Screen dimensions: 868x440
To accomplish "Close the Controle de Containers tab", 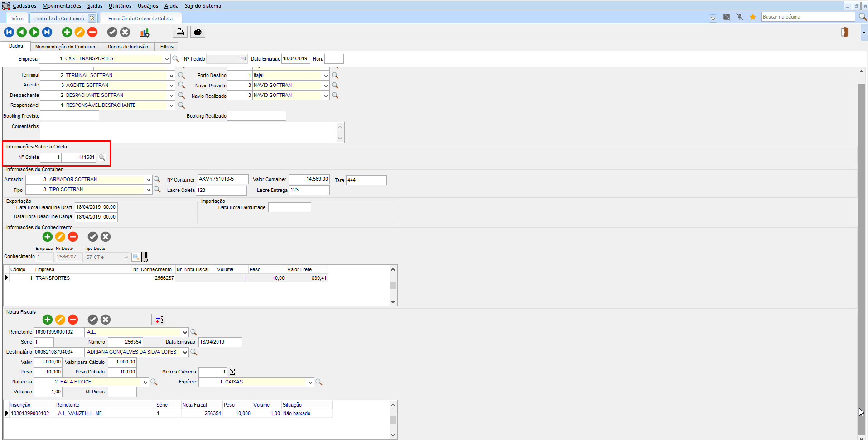I will pyautogui.click(x=92, y=19).
